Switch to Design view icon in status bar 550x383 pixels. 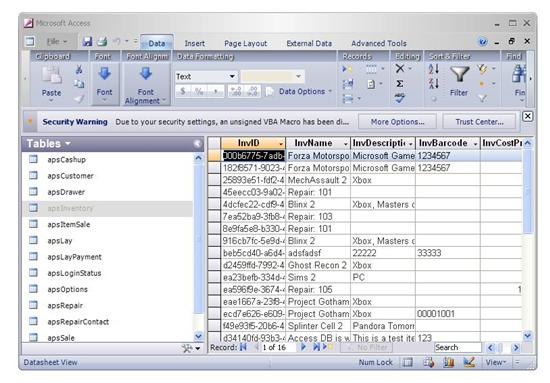pos(469,362)
